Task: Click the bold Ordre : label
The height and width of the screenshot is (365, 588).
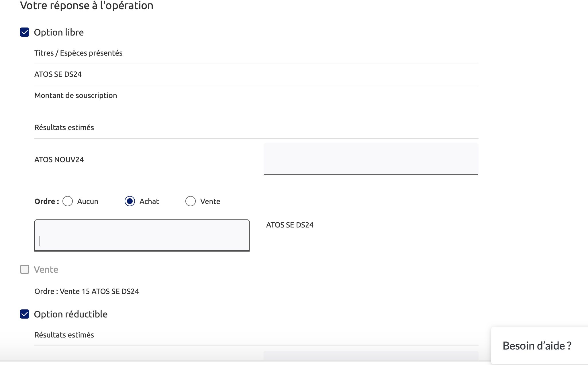Action: click(x=47, y=201)
